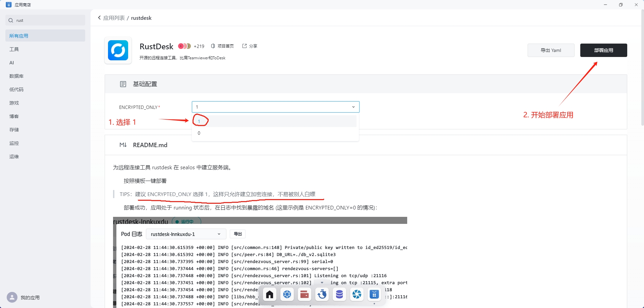Click the search magnifier icon in the sidebar

click(11, 20)
